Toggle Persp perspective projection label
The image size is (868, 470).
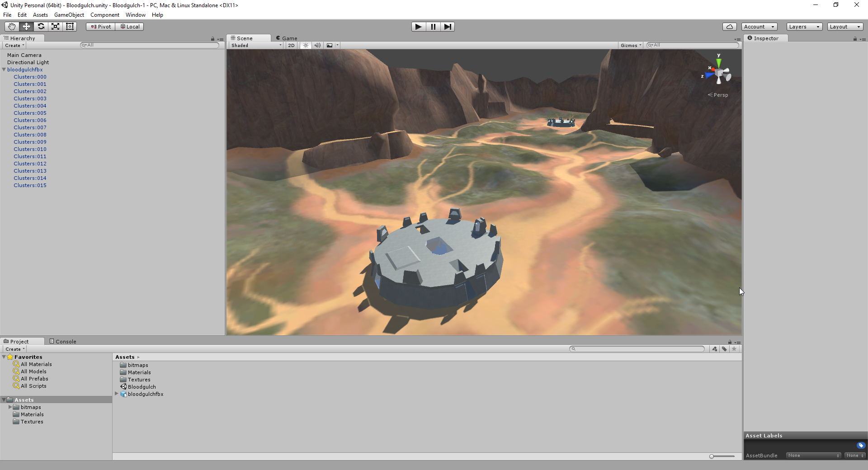tap(718, 95)
